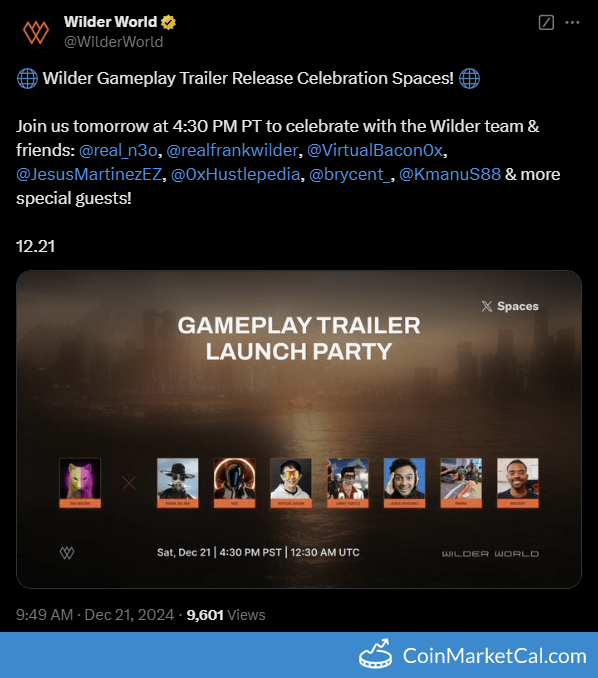Open @JesusMartinezEZ mention link
The height and width of the screenshot is (678, 598).
point(89,174)
